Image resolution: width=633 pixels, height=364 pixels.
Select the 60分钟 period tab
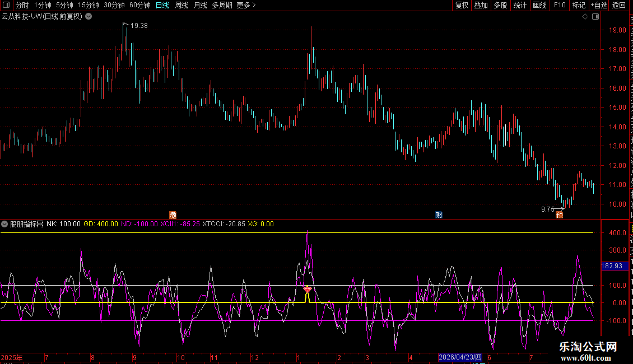click(140, 5)
